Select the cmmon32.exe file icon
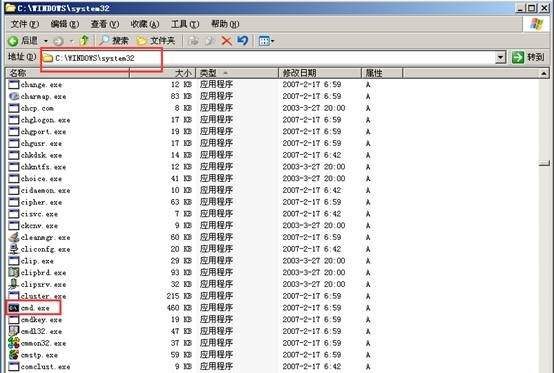 pos(13,343)
